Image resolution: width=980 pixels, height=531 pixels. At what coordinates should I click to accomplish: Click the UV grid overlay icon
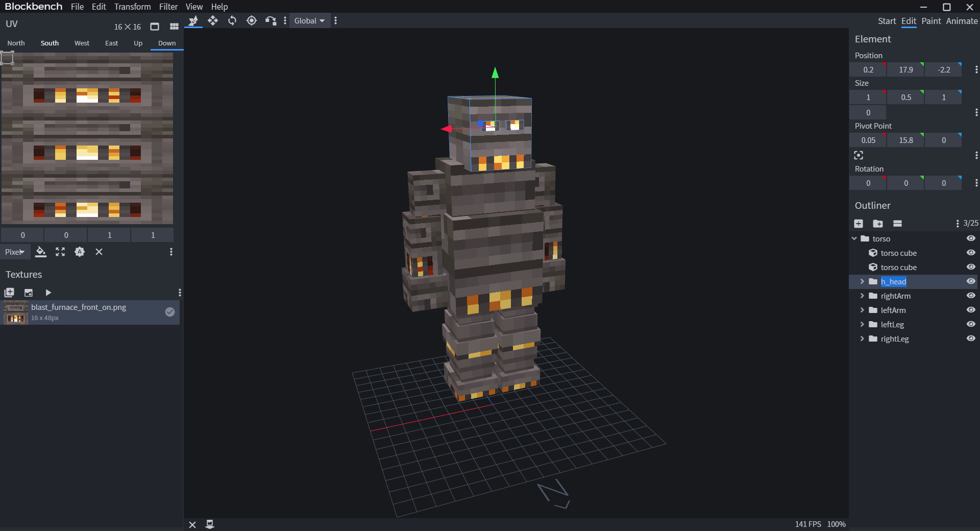pos(174,27)
